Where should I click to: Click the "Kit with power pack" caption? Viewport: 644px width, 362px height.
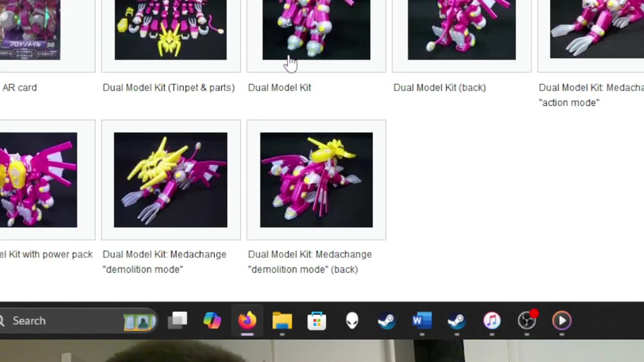46,254
